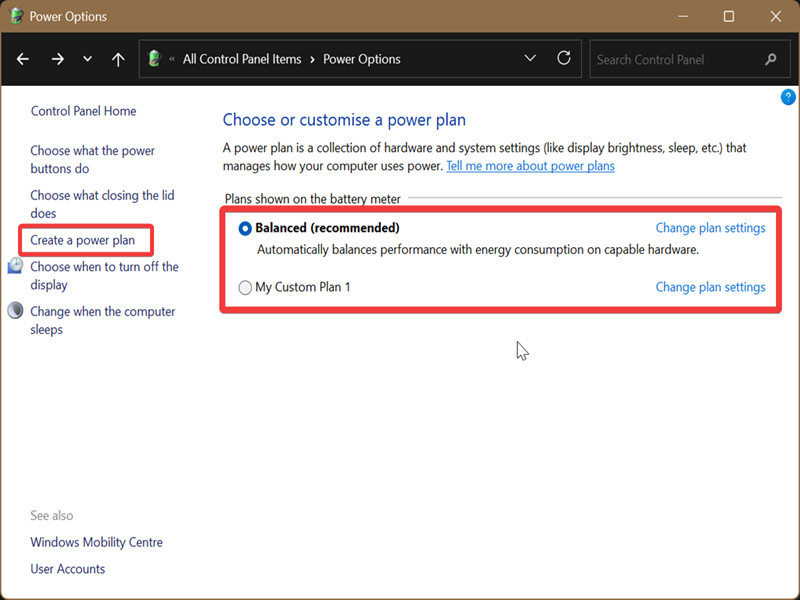The height and width of the screenshot is (600, 800).
Task: Expand the breadcrumb arrow after All Control Panel Items
Action: [x=312, y=59]
